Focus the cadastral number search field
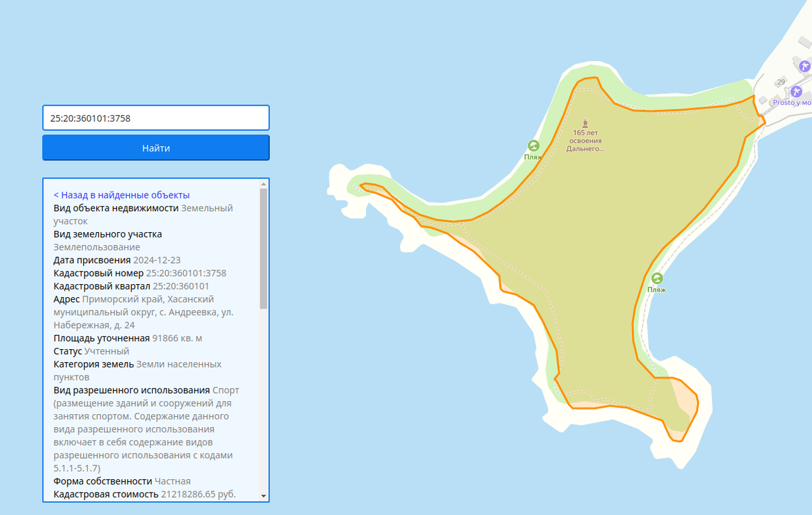The image size is (812, 515). point(156,118)
